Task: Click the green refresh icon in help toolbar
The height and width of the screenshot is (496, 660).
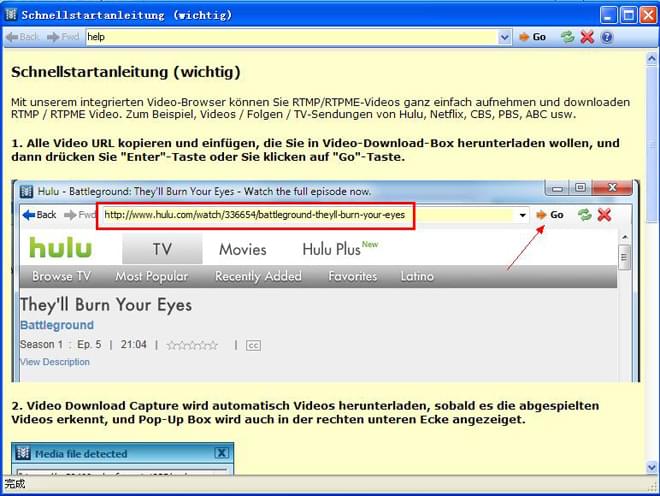Action: pos(567,37)
